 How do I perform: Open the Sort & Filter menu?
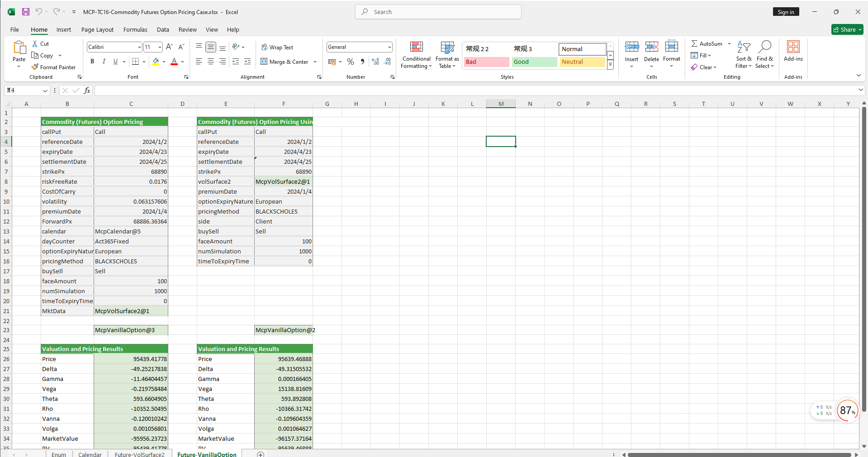(744, 55)
